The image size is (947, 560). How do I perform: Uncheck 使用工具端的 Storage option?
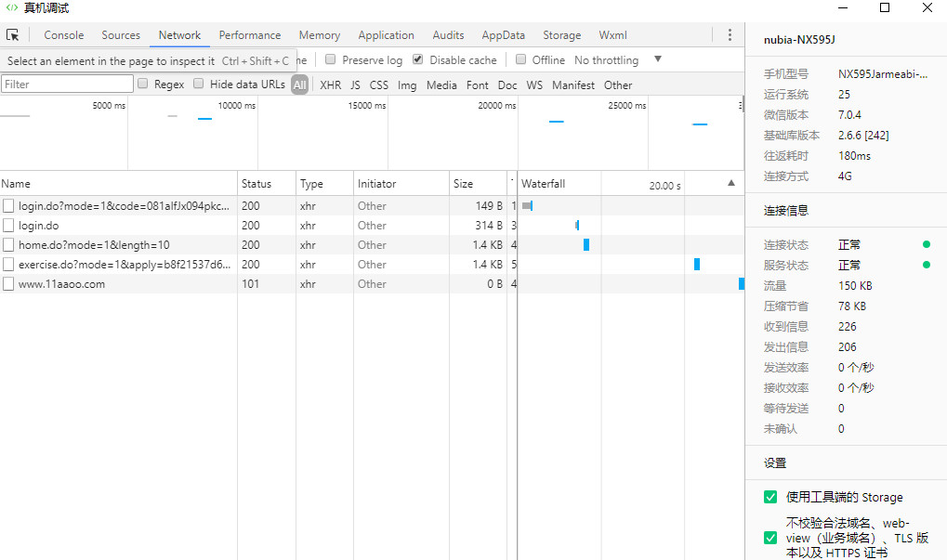pyautogui.click(x=770, y=497)
